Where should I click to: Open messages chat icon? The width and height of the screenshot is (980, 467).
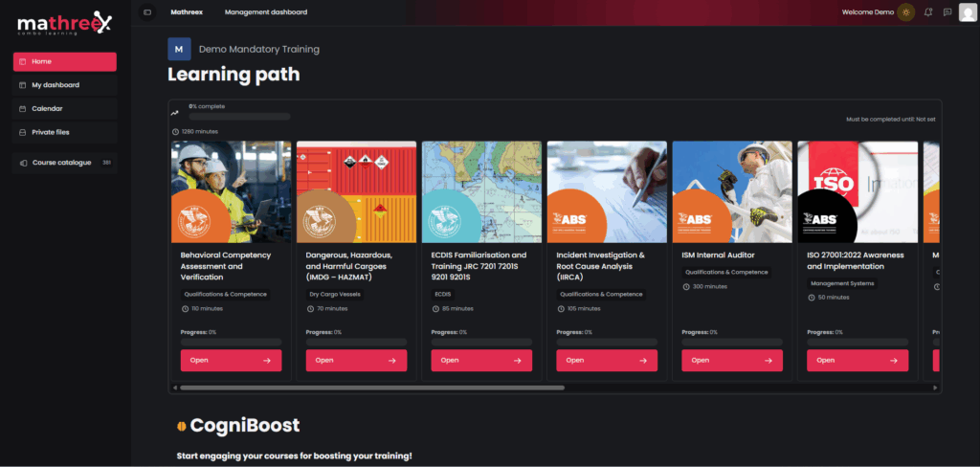tap(947, 11)
